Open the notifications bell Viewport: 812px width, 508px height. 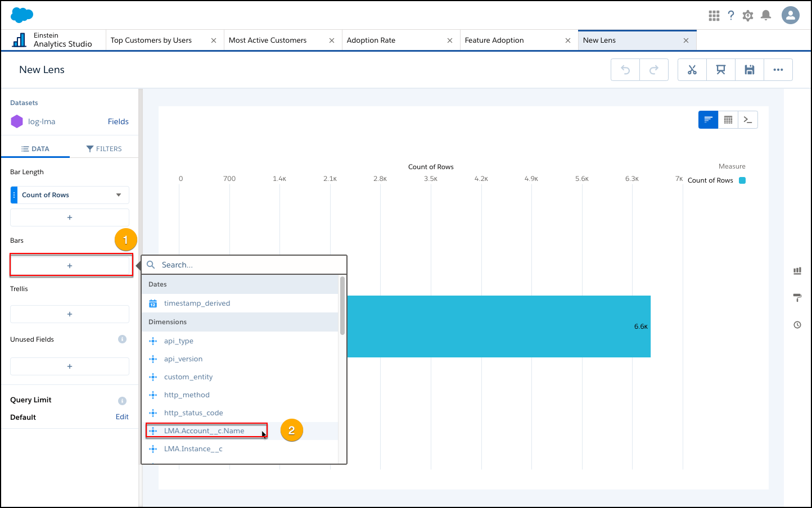pyautogui.click(x=766, y=16)
